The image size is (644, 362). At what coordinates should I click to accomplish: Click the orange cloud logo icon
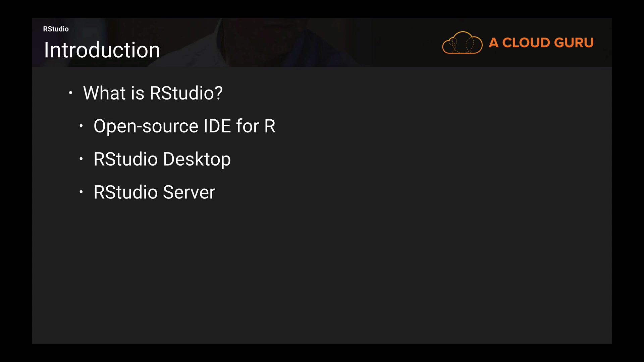coord(462,43)
